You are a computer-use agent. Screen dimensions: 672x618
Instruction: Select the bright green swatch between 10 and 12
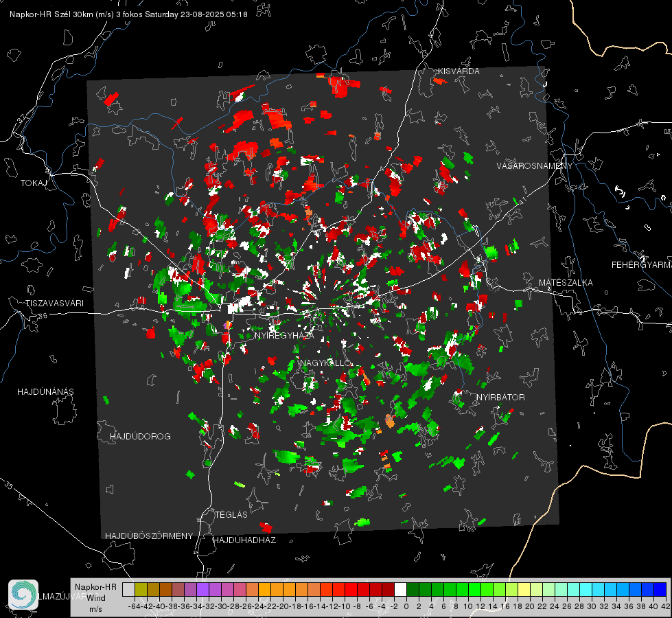pos(475,589)
